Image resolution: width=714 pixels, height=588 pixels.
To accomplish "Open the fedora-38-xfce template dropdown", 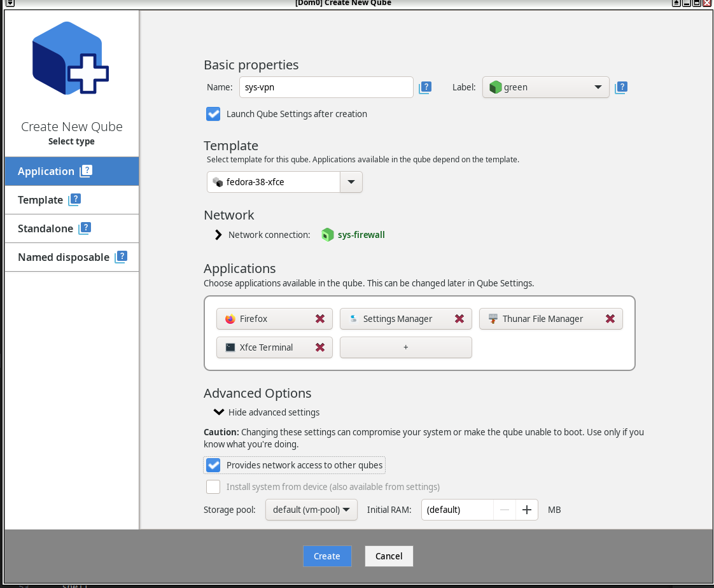I will click(351, 182).
